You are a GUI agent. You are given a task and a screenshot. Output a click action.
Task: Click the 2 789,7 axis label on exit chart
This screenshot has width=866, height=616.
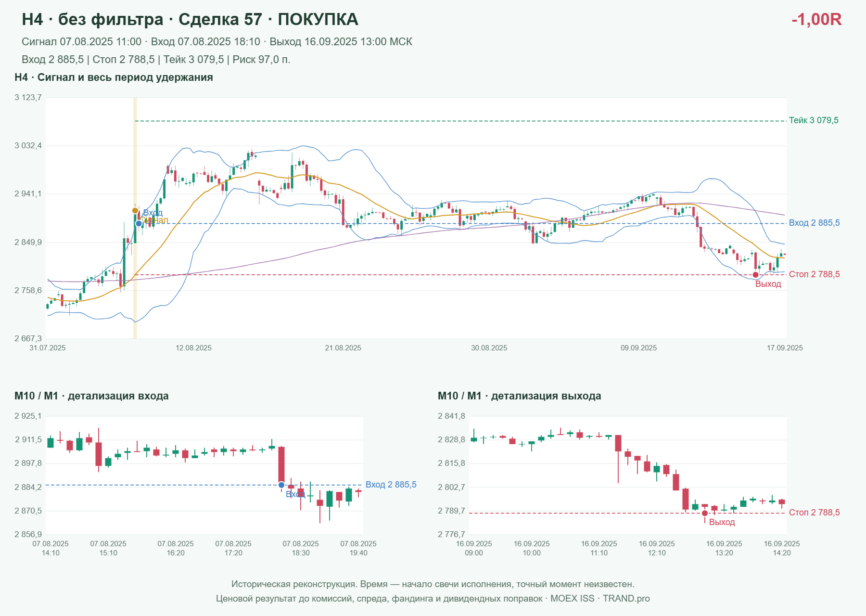pyautogui.click(x=452, y=511)
